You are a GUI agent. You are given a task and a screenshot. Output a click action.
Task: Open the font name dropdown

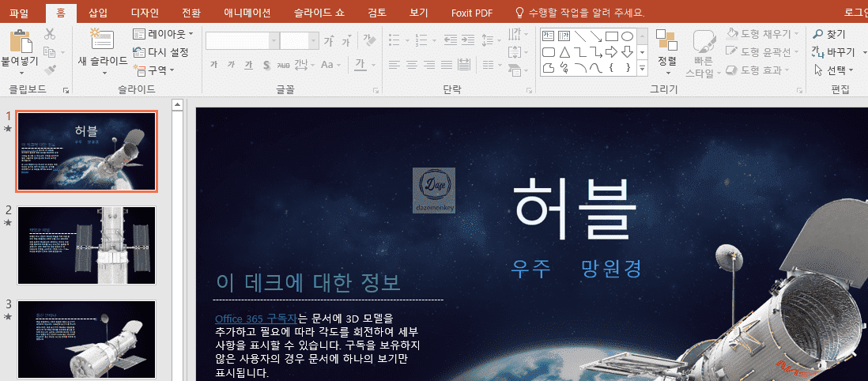274,41
